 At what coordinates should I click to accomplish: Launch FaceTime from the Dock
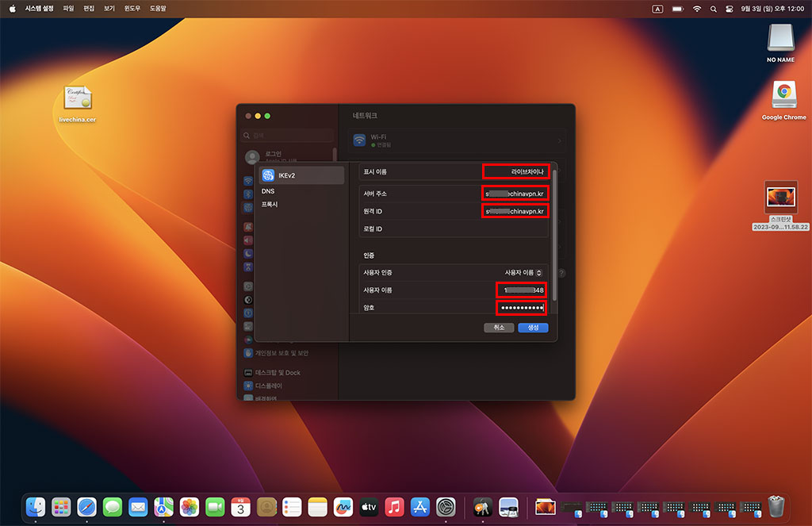tap(215, 507)
